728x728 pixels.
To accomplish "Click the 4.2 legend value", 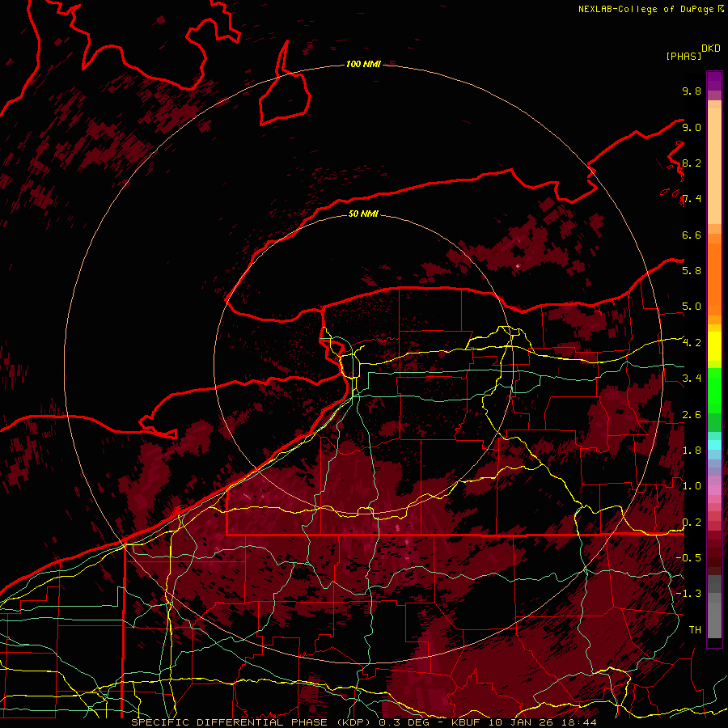I will point(692,343).
